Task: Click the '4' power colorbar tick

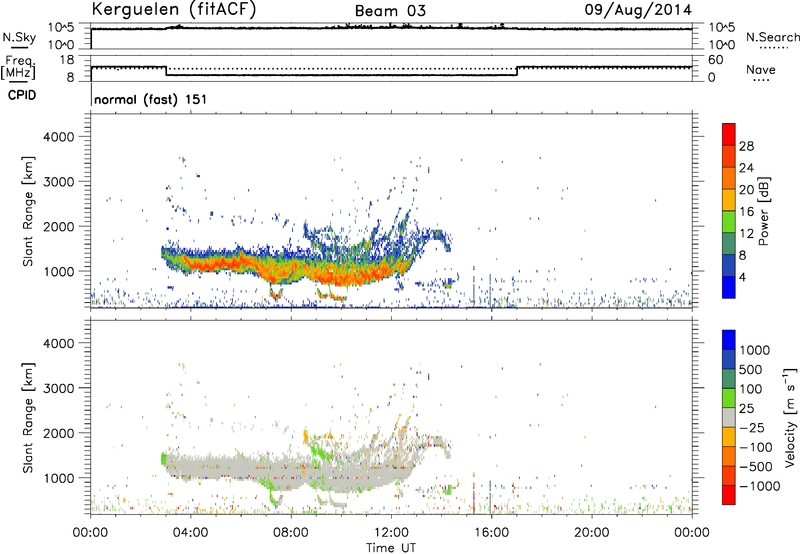Action: coord(743,278)
